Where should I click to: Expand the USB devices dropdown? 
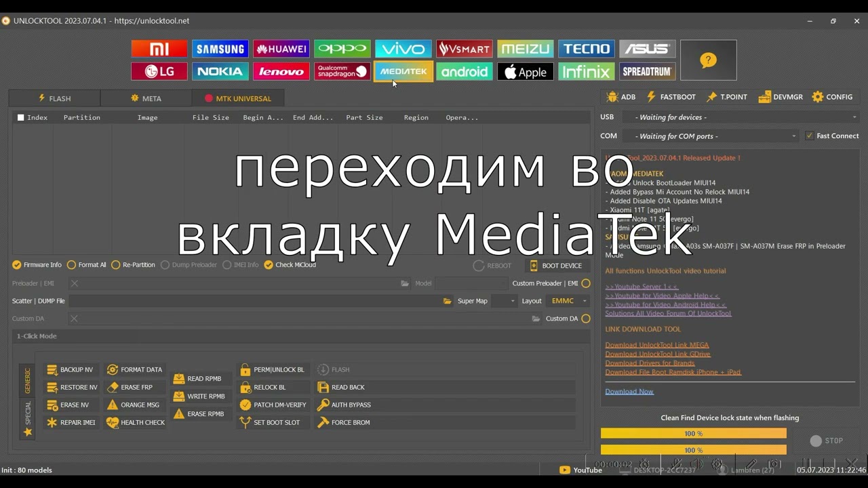click(x=741, y=117)
